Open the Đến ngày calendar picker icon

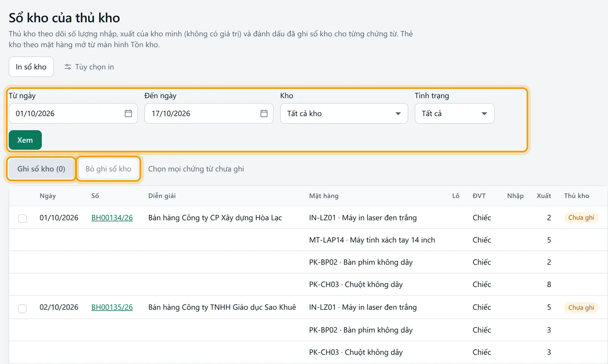[264, 113]
